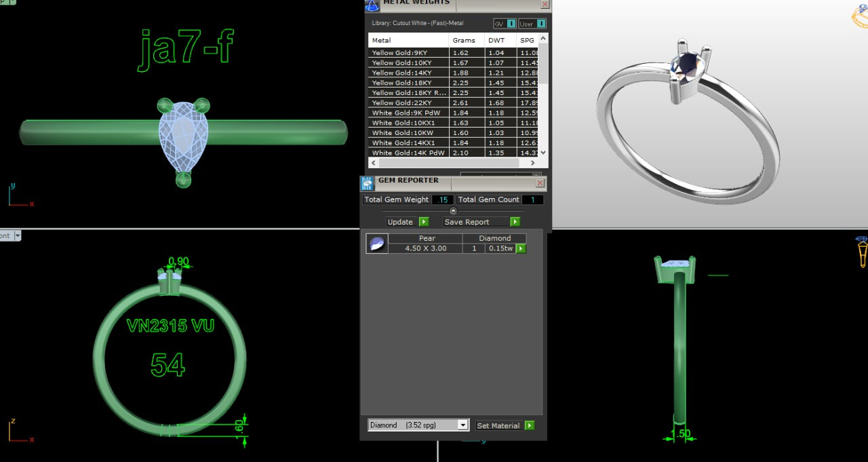Select the White Gold:10KW row
This screenshot has height=462, width=868.
(453, 133)
